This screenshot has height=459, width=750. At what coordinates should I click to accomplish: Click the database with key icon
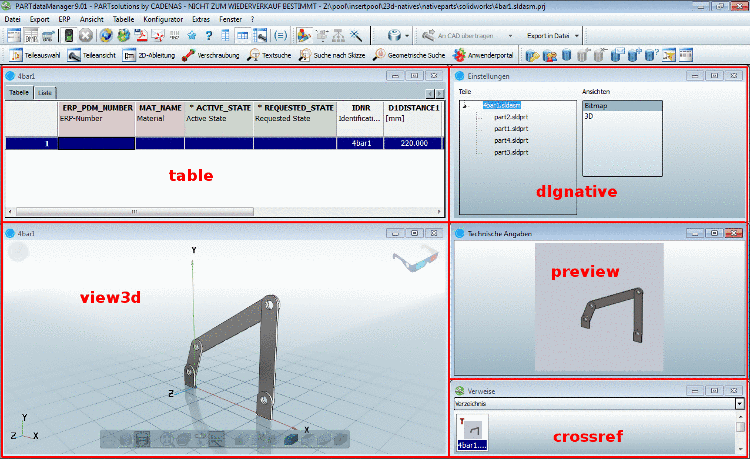click(x=532, y=55)
